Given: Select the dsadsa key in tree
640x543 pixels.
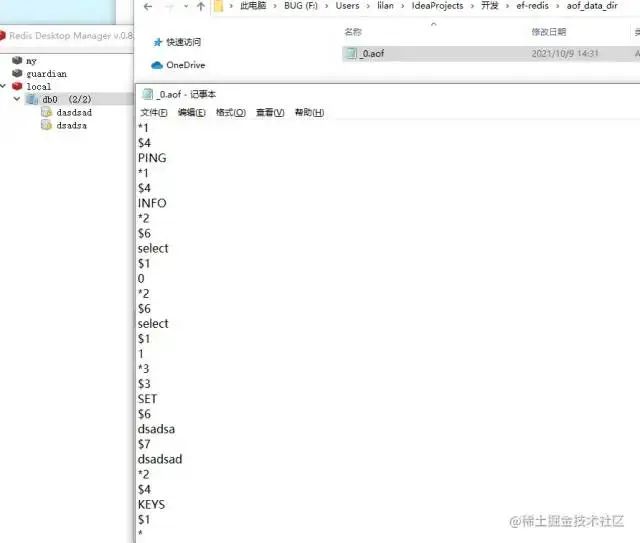Looking at the screenshot, I should tap(71, 125).
